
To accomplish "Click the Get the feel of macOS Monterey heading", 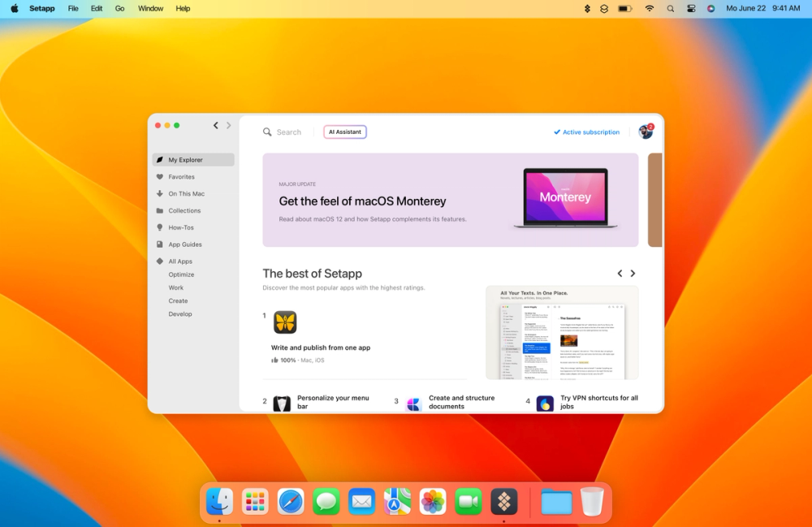I will point(362,201).
